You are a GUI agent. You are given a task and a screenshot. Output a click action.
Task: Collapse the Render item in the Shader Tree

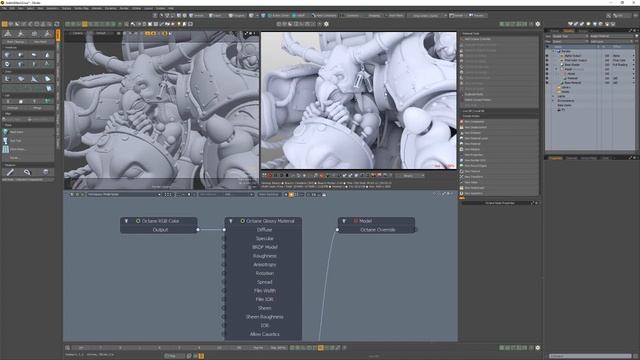click(553, 51)
